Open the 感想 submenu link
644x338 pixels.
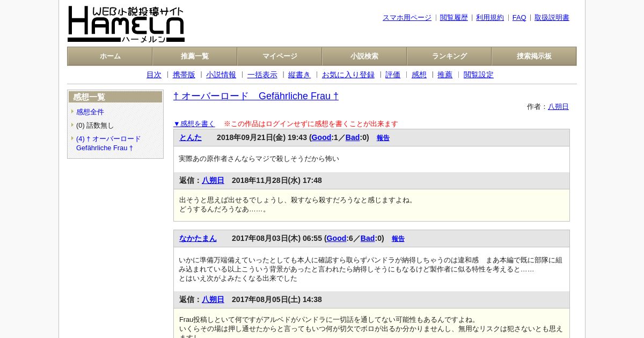pos(419,75)
